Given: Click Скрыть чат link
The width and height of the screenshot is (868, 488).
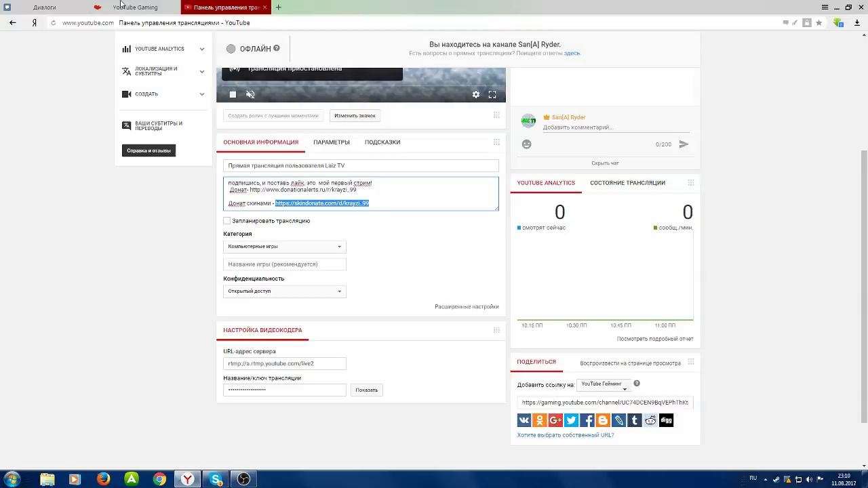Looking at the screenshot, I should coord(605,163).
